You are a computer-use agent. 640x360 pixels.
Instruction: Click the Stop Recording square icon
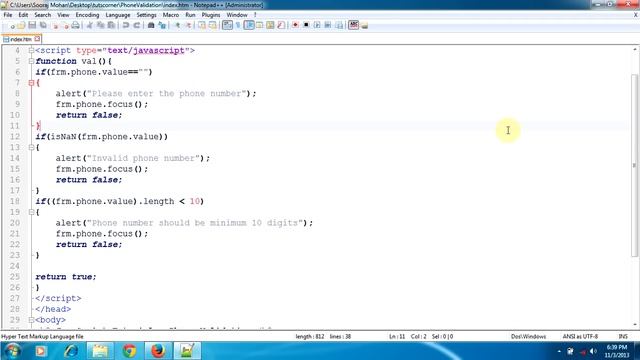click(x=306, y=25)
